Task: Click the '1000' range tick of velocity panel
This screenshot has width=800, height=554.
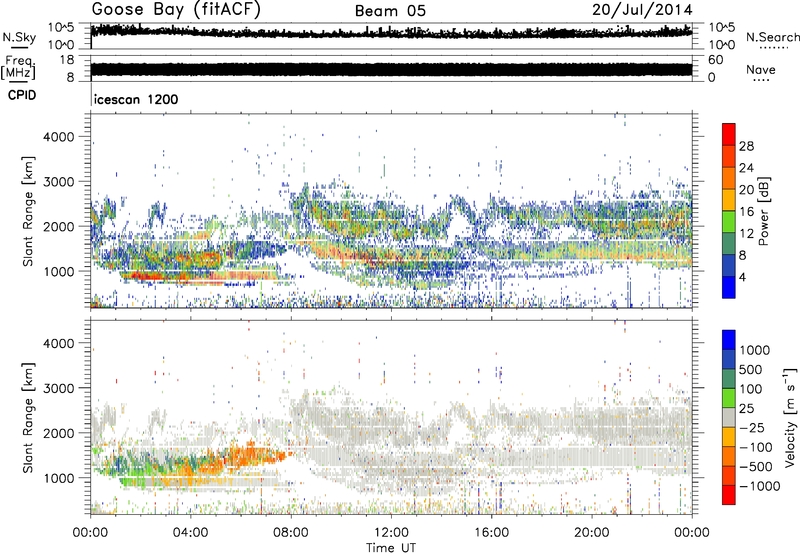Action: pos(58,478)
